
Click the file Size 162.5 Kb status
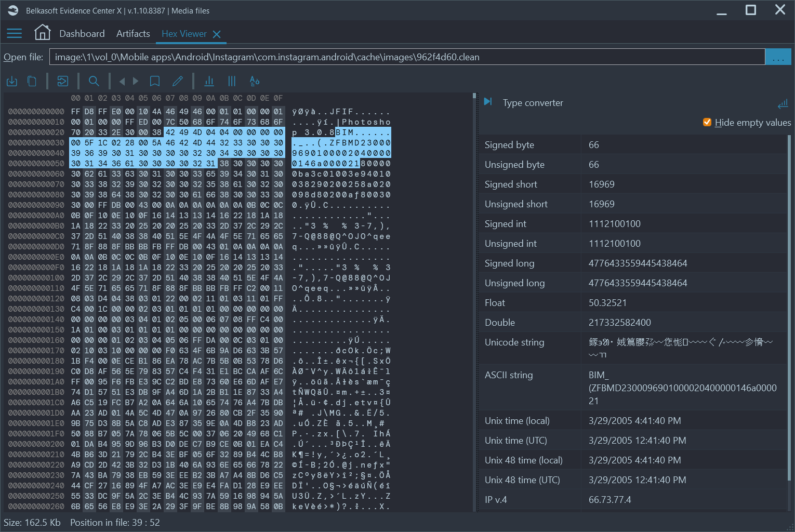32,523
